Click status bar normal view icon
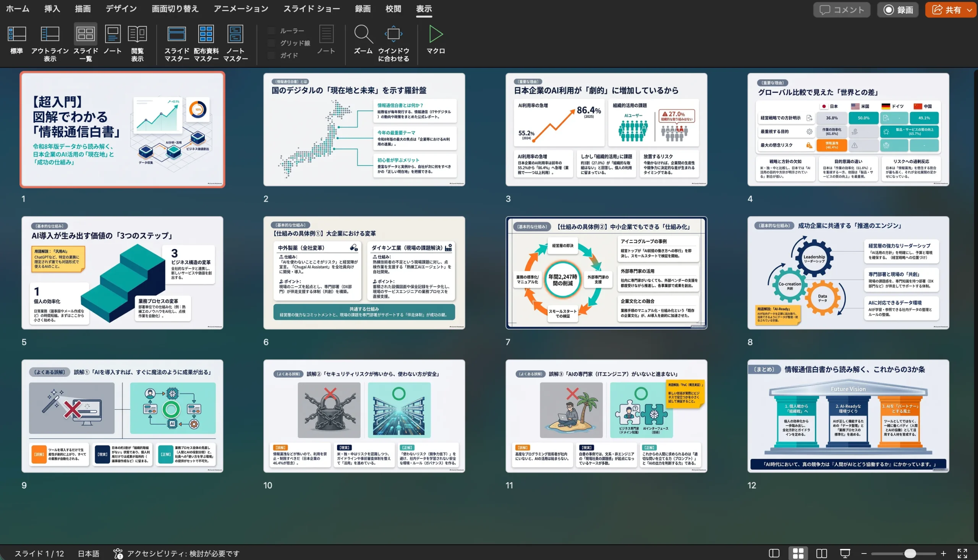This screenshot has height=560, width=978. [x=774, y=554]
